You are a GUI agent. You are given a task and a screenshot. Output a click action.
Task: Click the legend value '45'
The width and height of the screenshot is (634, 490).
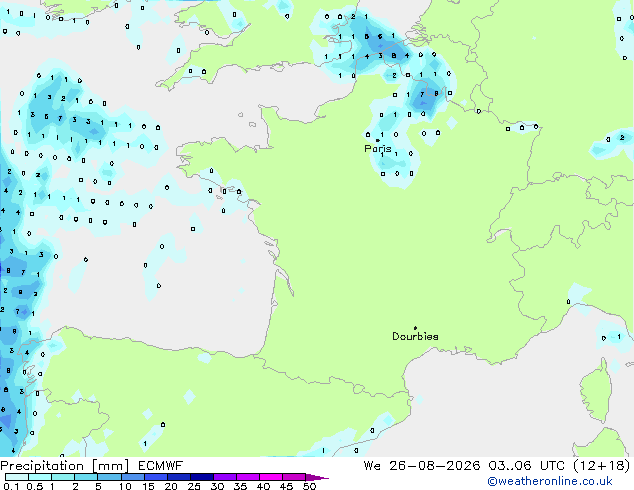286,486
